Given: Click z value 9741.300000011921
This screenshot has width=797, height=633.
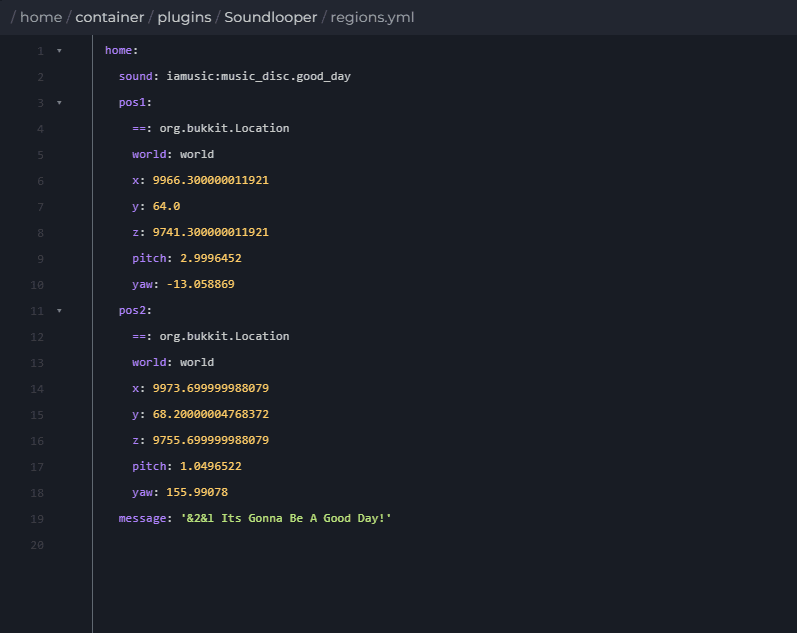Looking at the screenshot, I should [210, 232].
